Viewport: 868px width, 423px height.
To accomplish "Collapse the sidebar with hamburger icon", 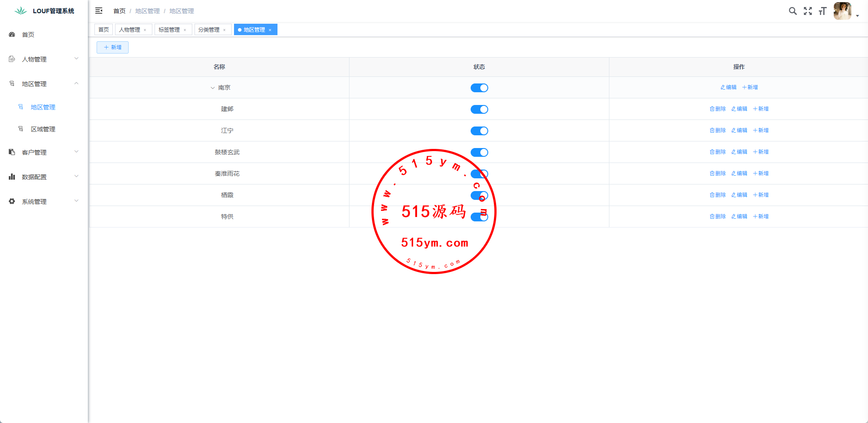I will [x=99, y=11].
